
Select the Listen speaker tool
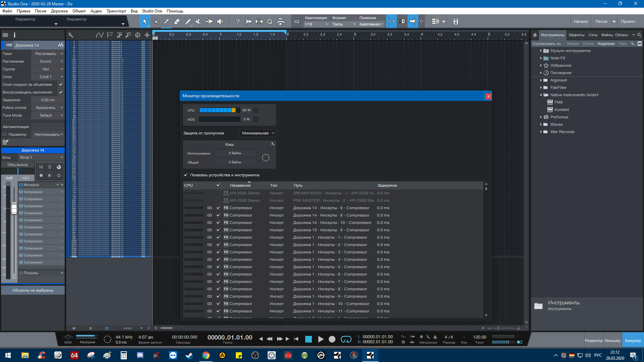coord(220,21)
